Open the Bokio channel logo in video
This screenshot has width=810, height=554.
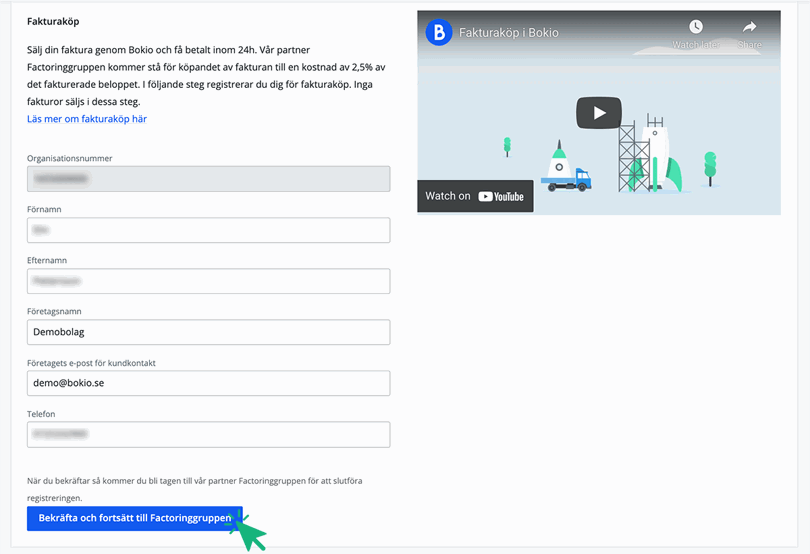(x=438, y=33)
